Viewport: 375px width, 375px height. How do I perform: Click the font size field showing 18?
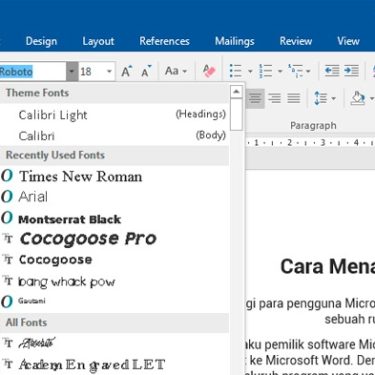click(x=91, y=71)
